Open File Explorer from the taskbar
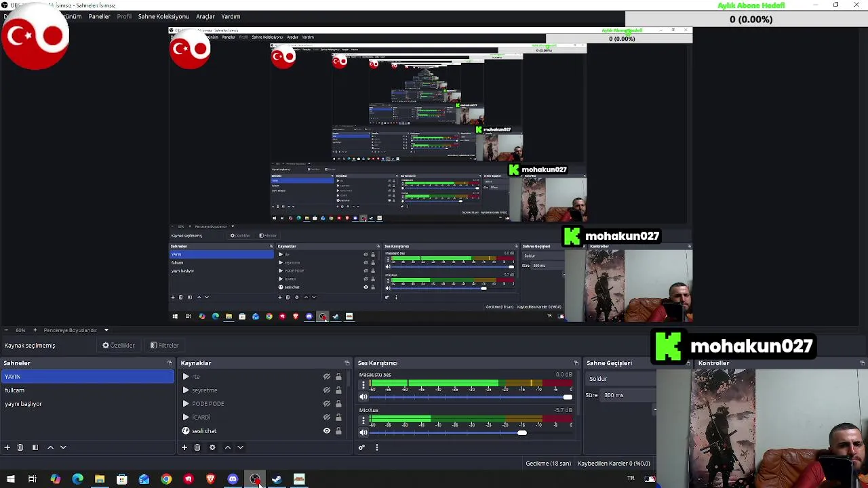868x488 pixels. click(100, 479)
